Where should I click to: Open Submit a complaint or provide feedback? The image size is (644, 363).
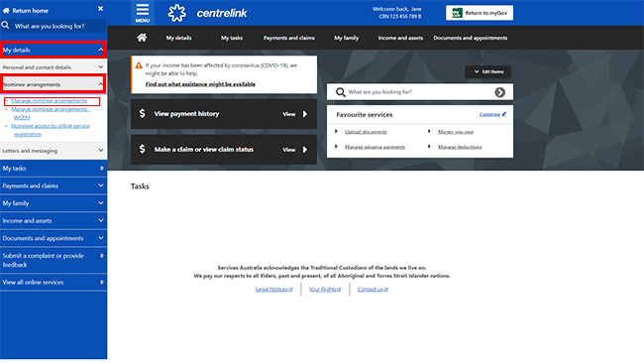coord(54,260)
